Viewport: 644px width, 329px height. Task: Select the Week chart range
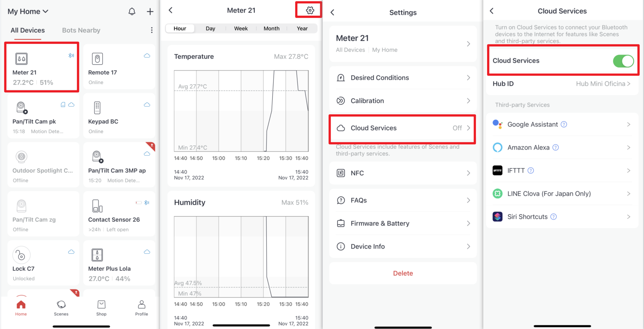[x=241, y=29]
